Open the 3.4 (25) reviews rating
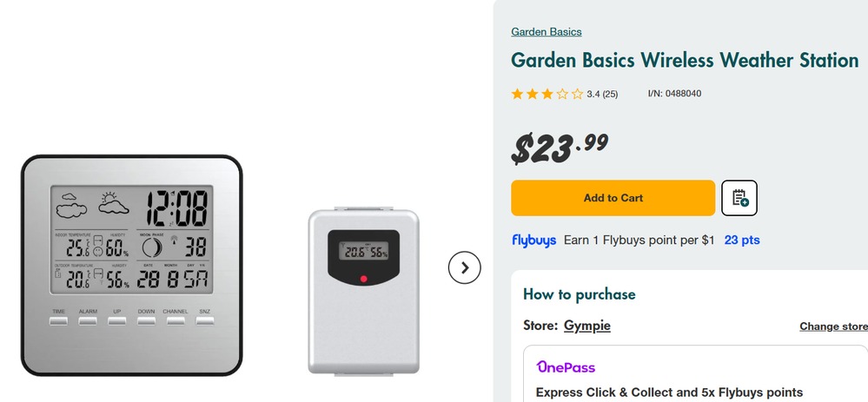868x402 pixels. point(602,94)
